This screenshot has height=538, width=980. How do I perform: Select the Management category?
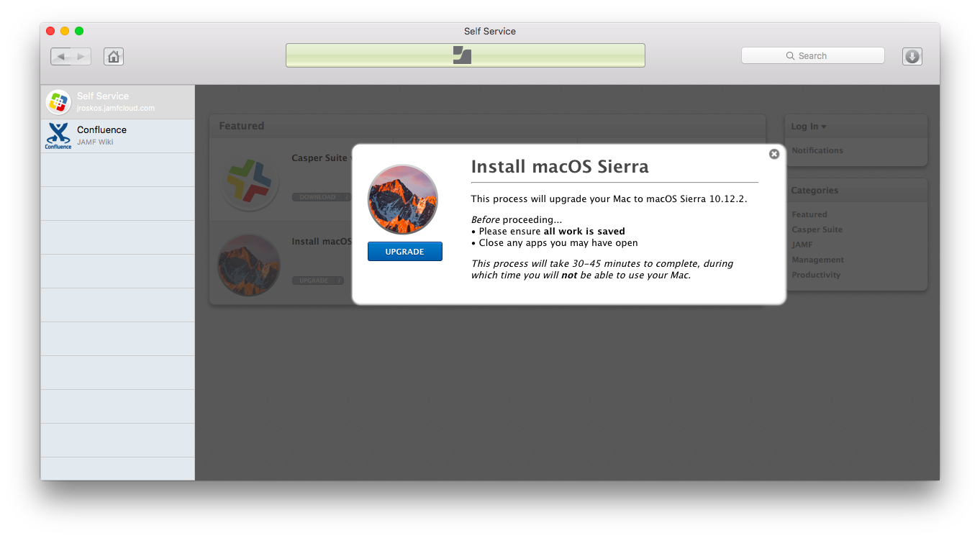coord(817,260)
